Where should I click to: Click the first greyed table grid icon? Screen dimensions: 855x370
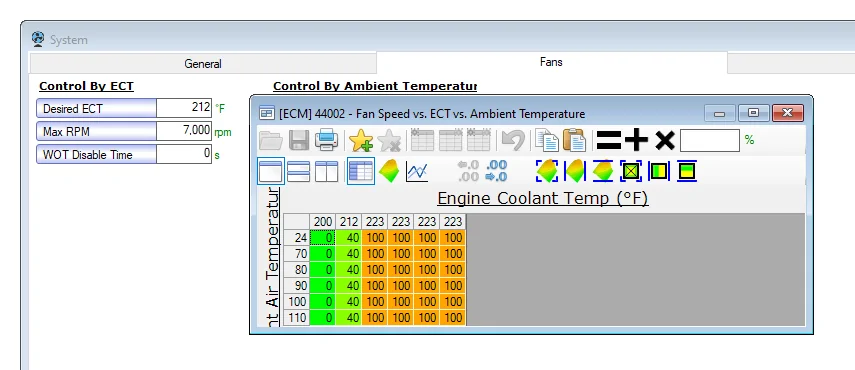[x=422, y=140]
